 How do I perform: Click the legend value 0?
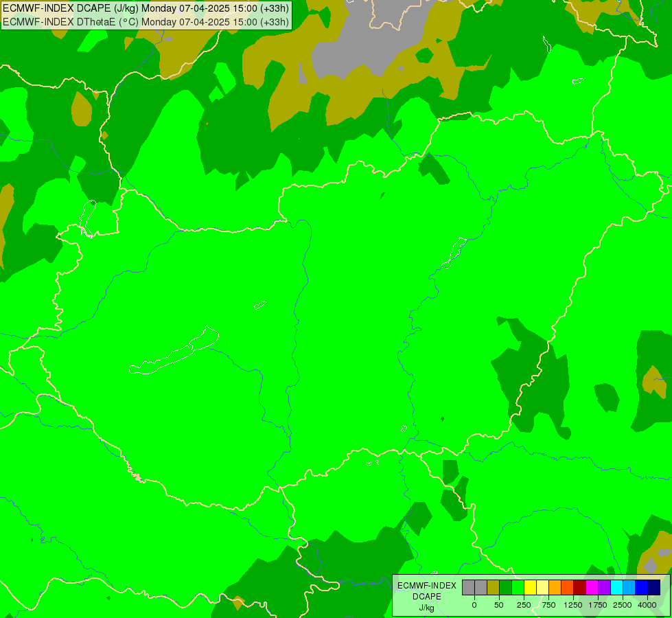pos(474,605)
